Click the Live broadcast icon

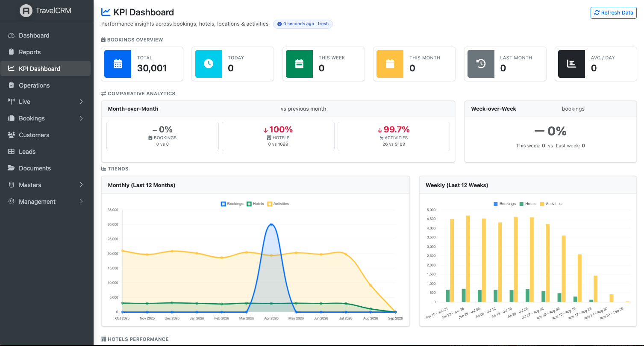click(x=11, y=102)
